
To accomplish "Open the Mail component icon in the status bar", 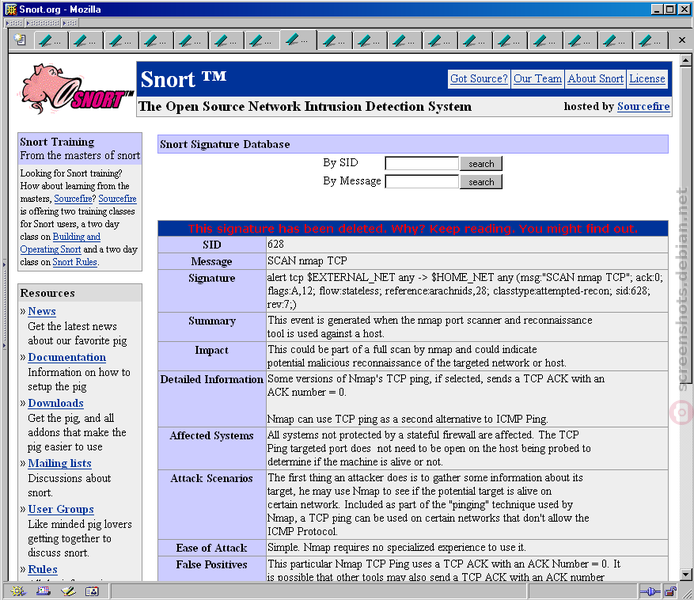I will tap(43, 591).
